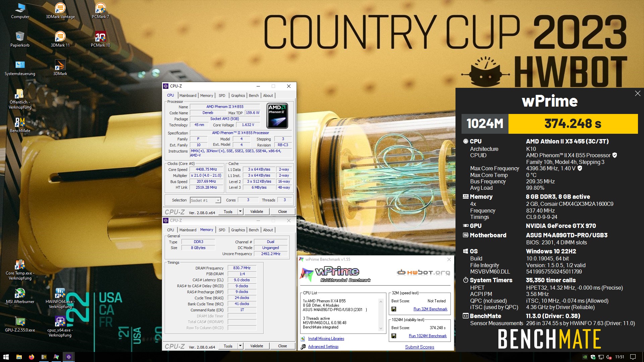Close the wPrime Benchmark v1.55 window
The image size is (644, 362).
click(449, 259)
